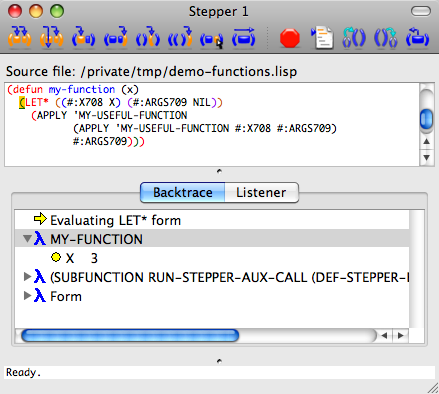This screenshot has width=439, height=394.
Task: Switch to the Backtrace tab
Action: [x=183, y=192]
